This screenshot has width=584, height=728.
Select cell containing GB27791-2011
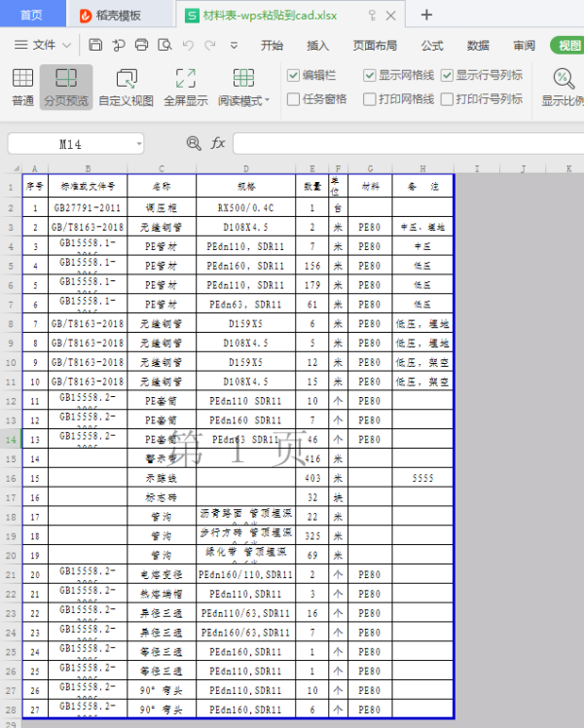pos(88,207)
